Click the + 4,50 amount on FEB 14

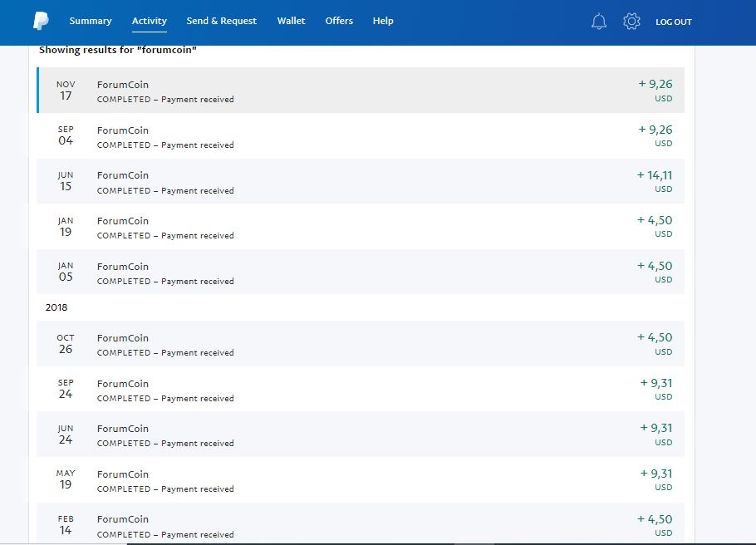[655, 519]
